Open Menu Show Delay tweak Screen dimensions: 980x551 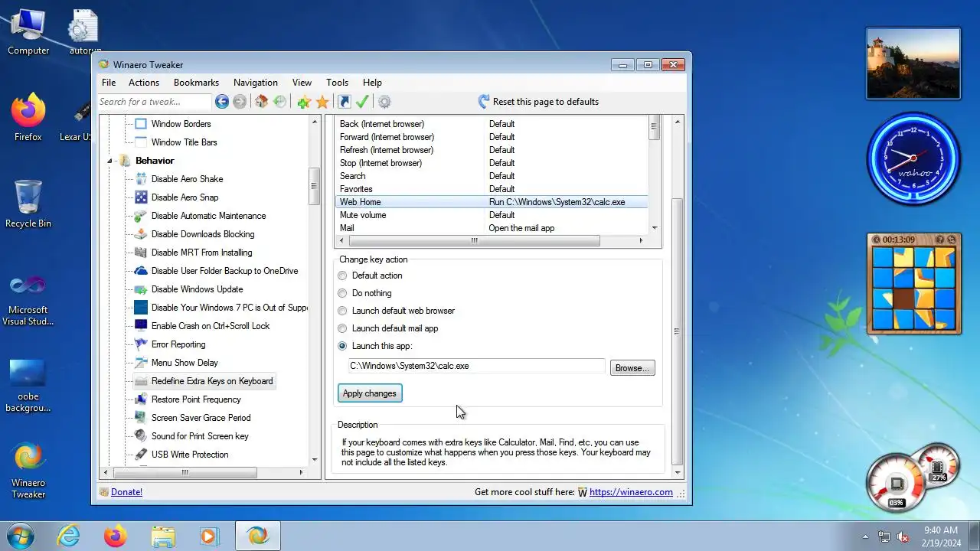[185, 363]
